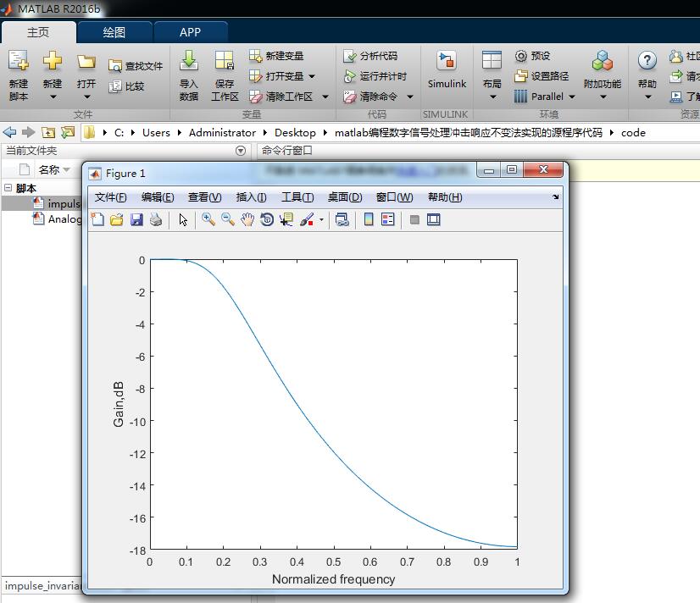Toggle the Data Cursor tool
This screenshot has width=700, height=603.
click(286, 219)
